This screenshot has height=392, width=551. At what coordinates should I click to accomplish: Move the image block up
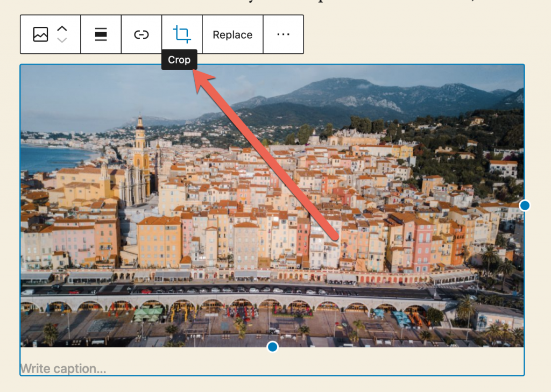coord(62,28)
